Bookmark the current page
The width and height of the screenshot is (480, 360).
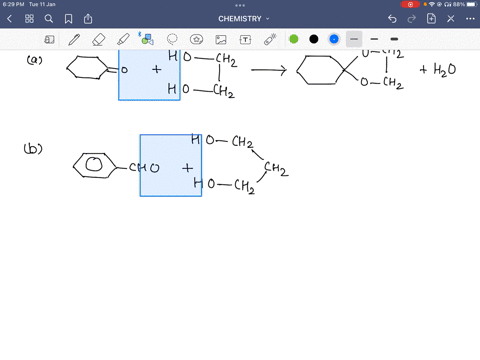tap(68, 19)
